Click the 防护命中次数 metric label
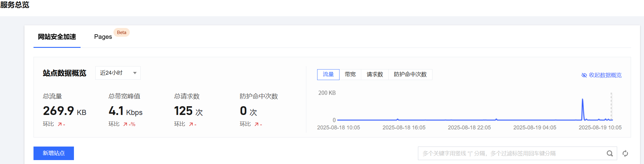Image resolution: width=644 pixels, height=164 pixels. (x=259, y=96)
